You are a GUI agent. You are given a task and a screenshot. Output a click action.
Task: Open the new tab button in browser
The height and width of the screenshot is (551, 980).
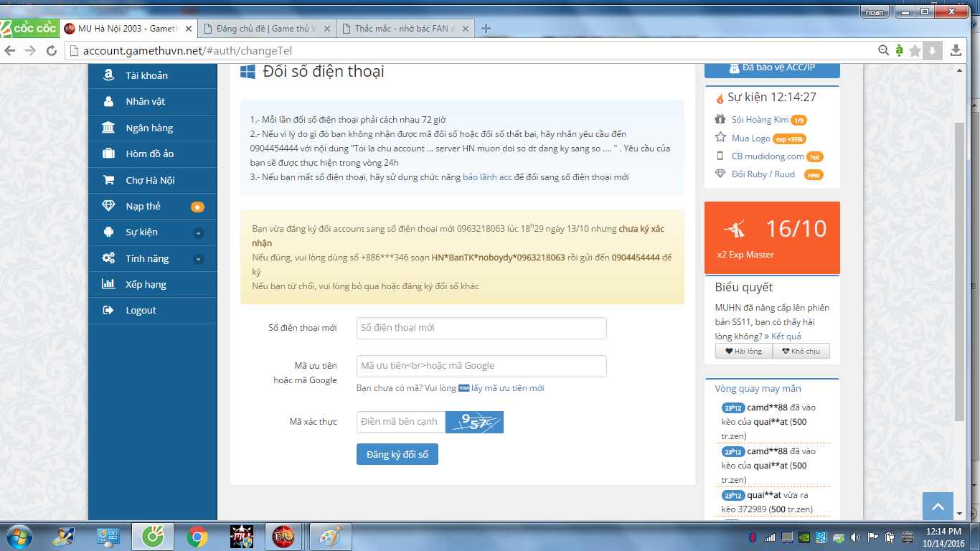(x=486, y=29)
